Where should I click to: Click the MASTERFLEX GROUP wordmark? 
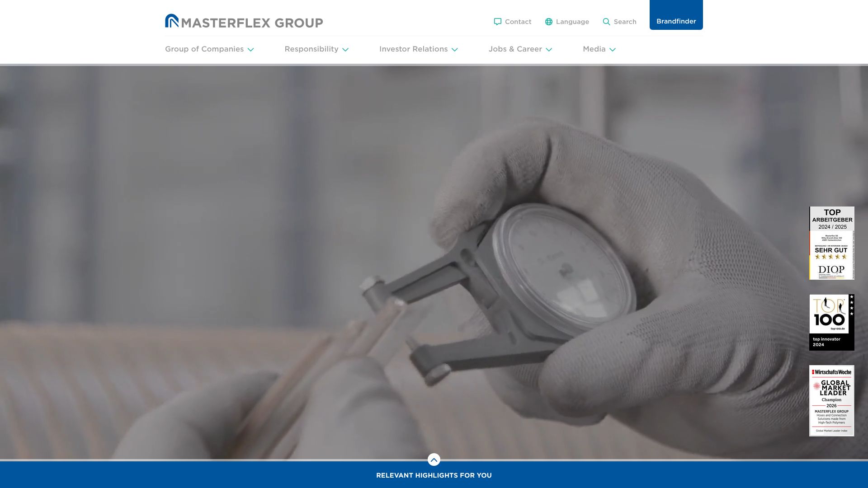point(252,23)
